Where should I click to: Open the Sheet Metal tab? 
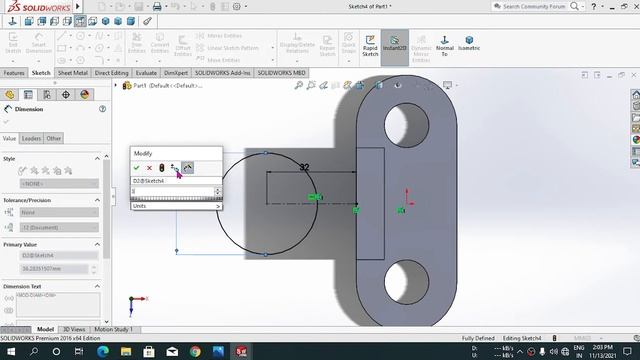[73, 73]
